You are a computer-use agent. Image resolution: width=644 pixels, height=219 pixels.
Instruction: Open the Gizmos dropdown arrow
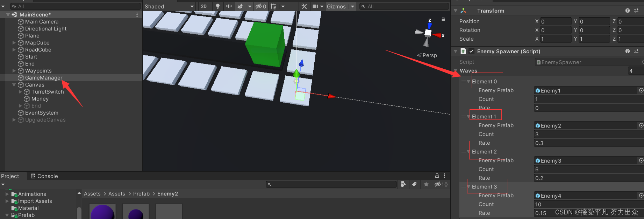point(352,6)
